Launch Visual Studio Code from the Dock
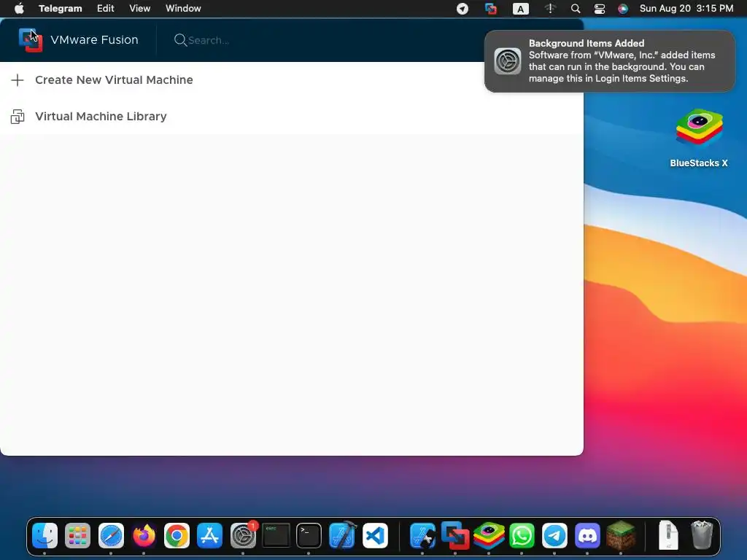 [375, 536]
